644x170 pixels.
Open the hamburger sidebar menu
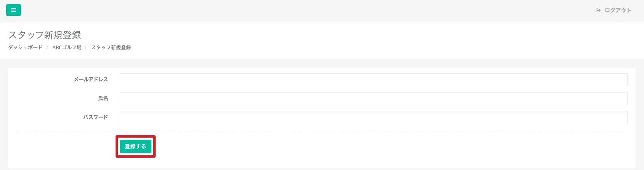click(x=13, y=10)
